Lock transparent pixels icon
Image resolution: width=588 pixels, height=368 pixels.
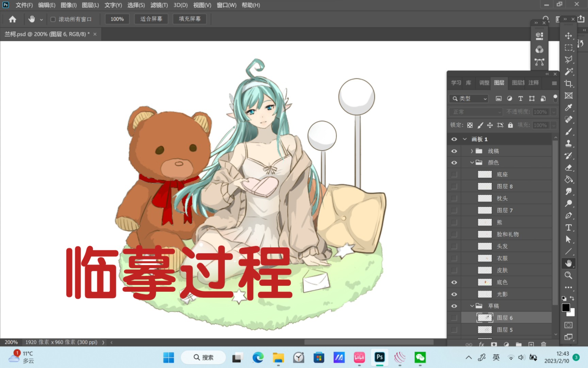pos(470,125)
